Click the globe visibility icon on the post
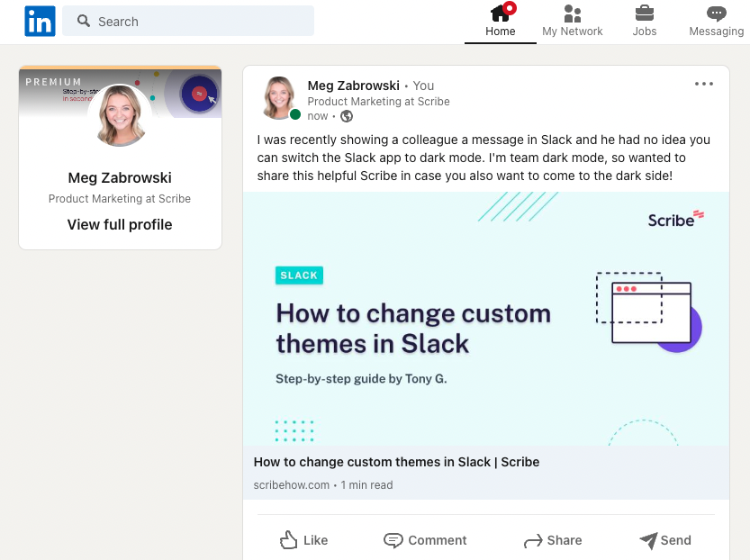Screen dimensions: 750x560 coord(347,116)
